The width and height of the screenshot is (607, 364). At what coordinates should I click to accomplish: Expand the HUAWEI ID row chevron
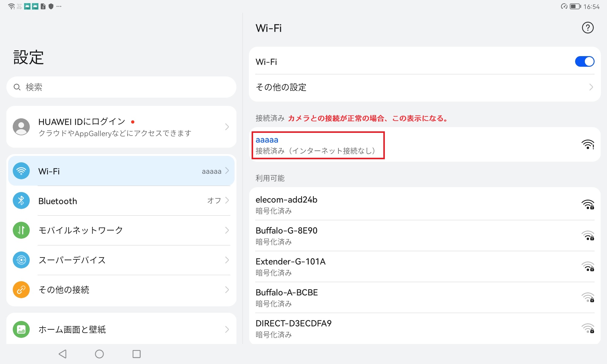click(227, 127)
